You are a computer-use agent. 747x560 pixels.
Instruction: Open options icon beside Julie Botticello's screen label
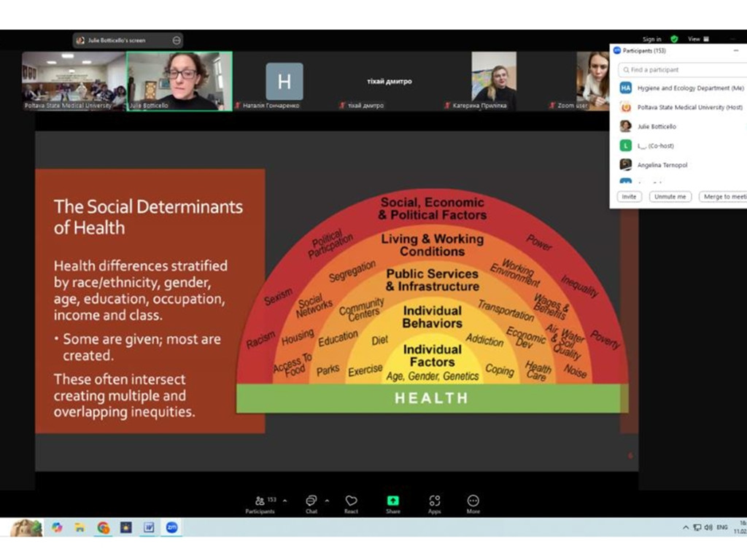click(177, 41)
